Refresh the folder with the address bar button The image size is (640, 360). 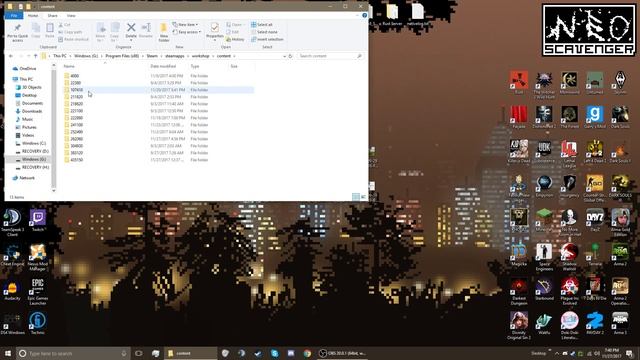tap(291, 56)
